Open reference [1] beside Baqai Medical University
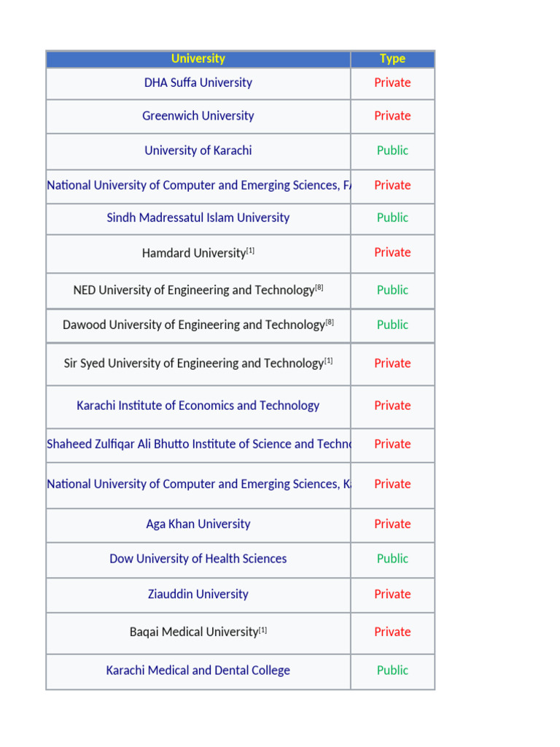560x747 pixels. [262, 630]
